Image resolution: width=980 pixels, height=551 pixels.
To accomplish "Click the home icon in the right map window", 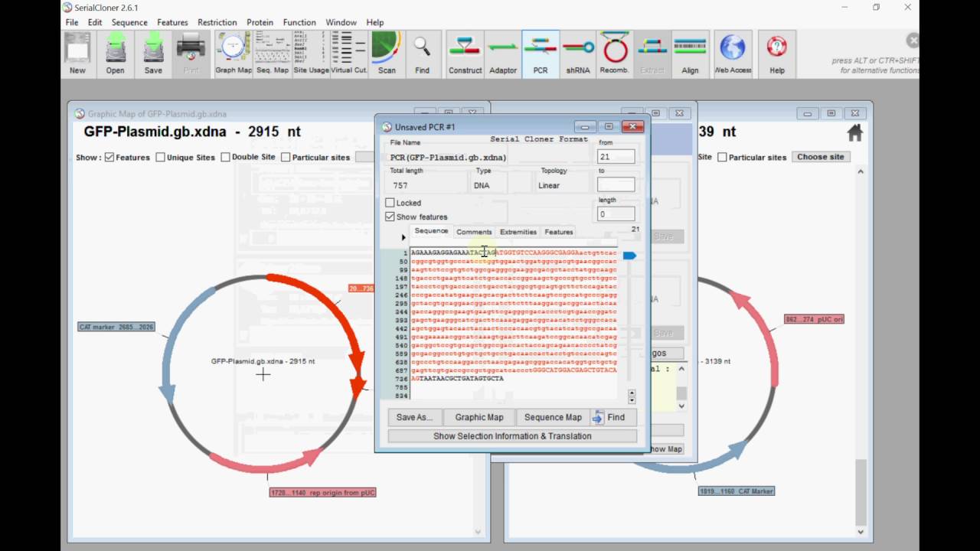I will (855, 133).
